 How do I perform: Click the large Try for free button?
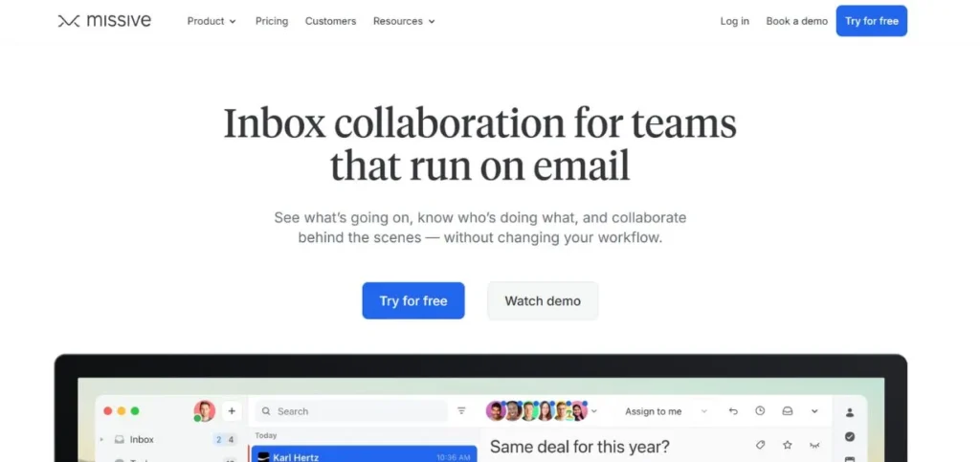(413, 301)
